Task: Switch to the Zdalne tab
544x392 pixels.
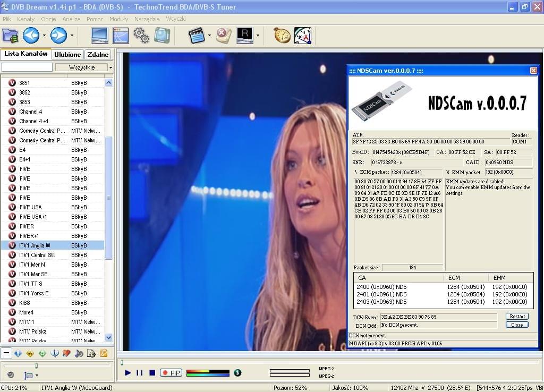Action: click(98, 55)
